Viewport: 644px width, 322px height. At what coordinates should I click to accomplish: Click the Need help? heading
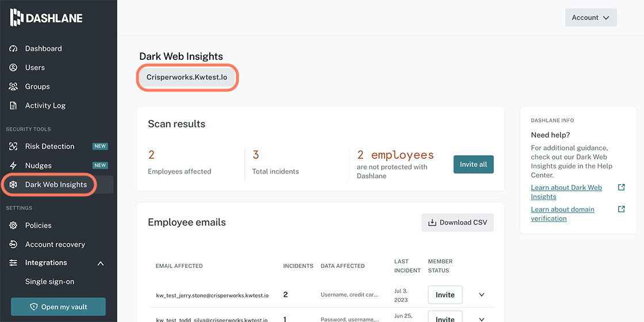tap(550, 135)
